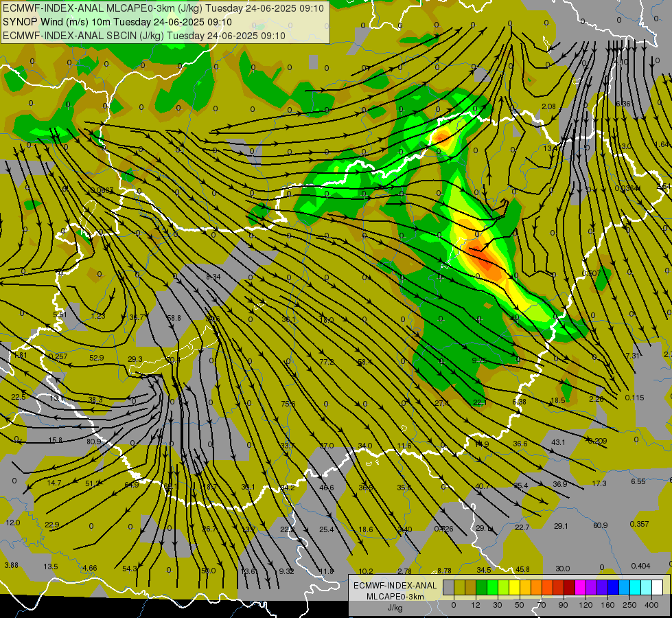Image resolution: width=672 pixels, height=618 pixels.
Task: Click the map value 80.9
Action: (x=94, y=442)
